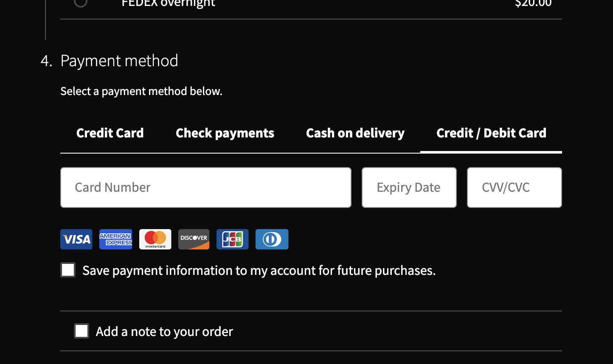The image size is (613, 364).
Task: Click the Expiry Date field
Action: tap(409, 187)
